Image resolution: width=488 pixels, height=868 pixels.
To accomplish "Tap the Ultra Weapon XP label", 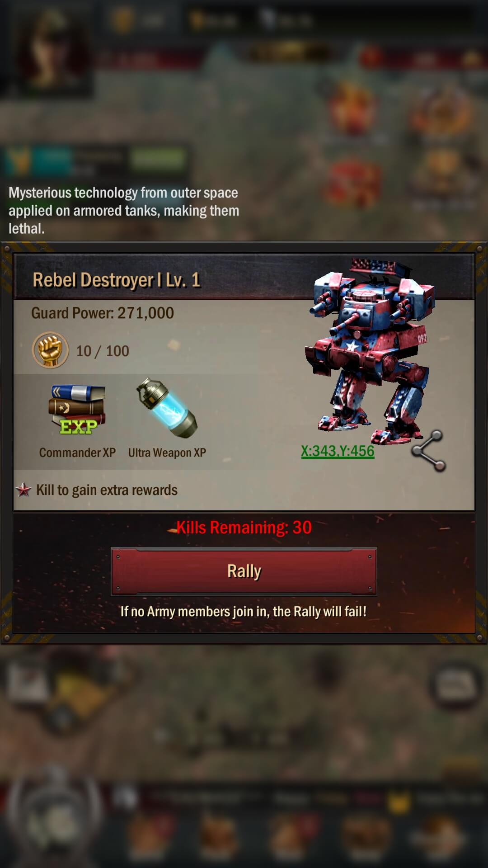I will pos(167,453).
